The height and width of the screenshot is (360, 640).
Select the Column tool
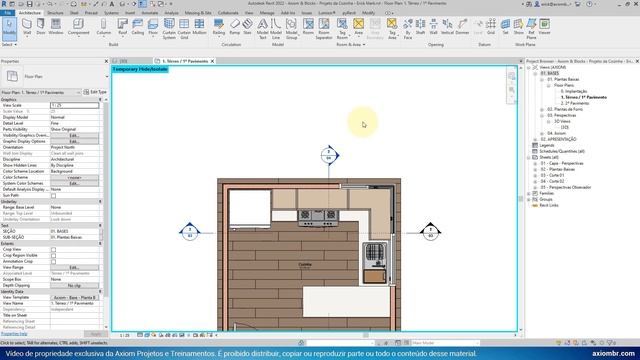click(103, 27)
